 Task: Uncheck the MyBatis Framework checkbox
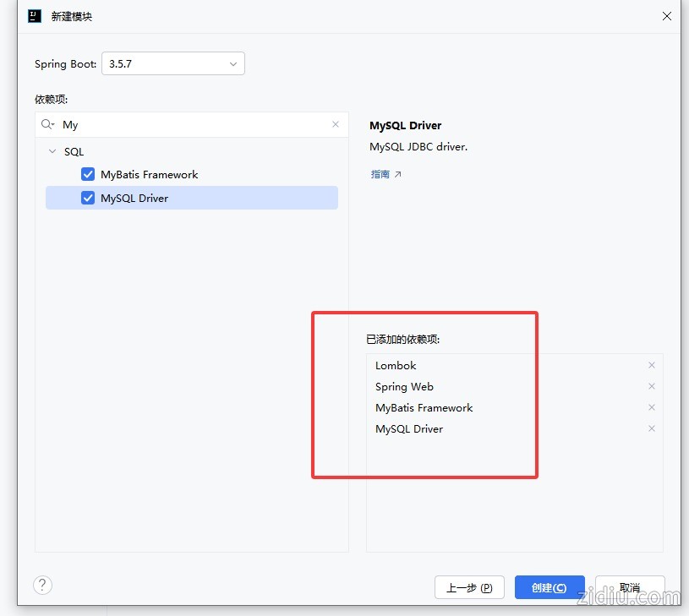(88, 174)
